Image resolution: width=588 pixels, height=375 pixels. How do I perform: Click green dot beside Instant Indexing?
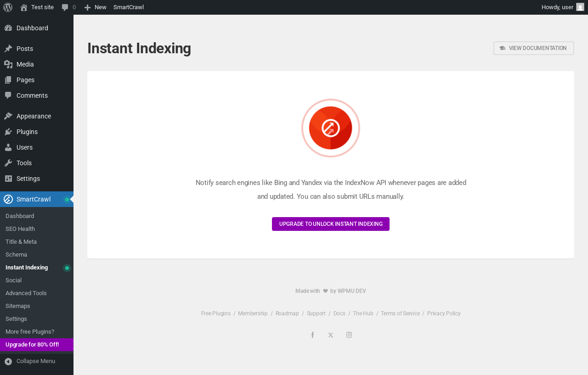[x=67, y=268]
